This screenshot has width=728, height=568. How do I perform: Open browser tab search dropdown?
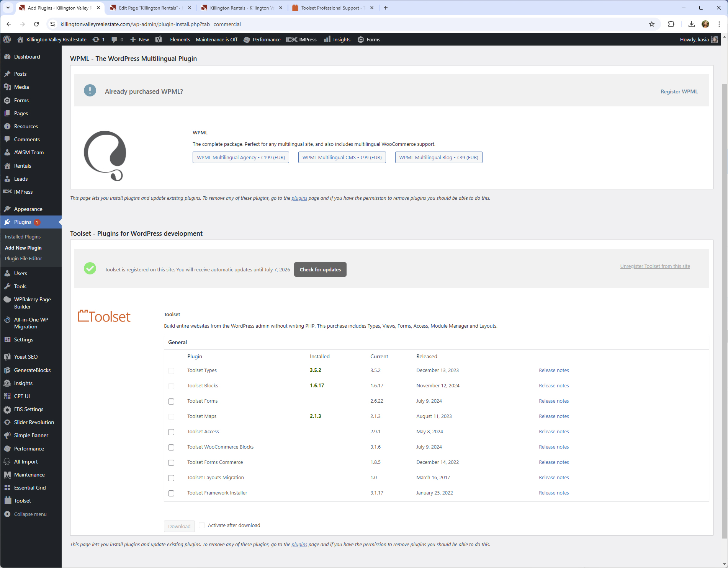coord(8,8)
